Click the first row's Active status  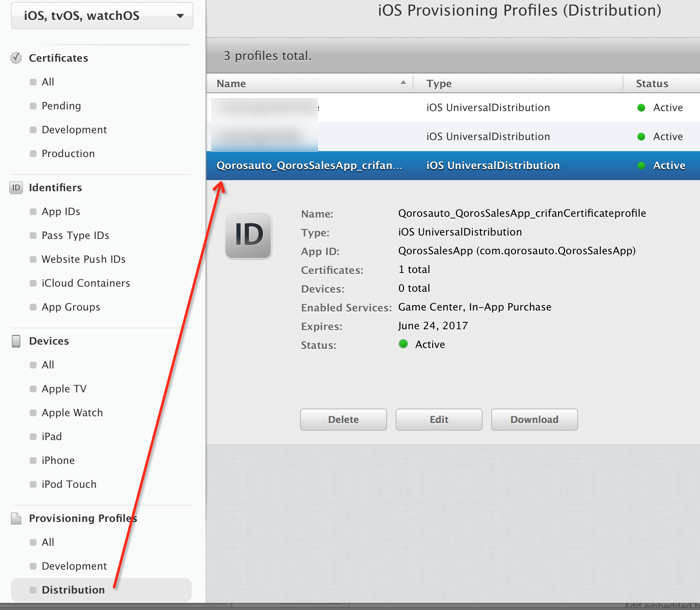(668, 108)
